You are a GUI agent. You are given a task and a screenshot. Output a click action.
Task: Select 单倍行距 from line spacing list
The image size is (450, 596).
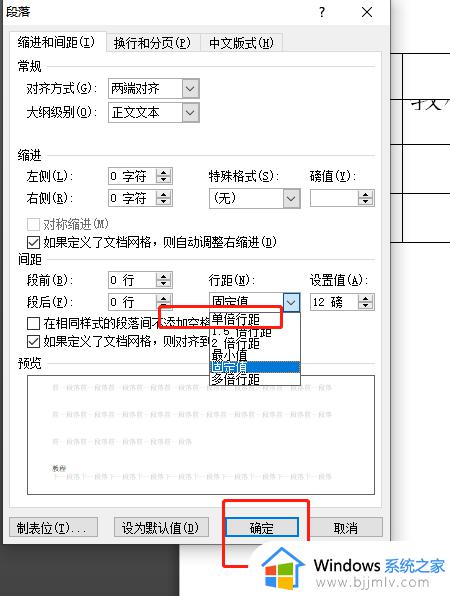tap(255, 319)
